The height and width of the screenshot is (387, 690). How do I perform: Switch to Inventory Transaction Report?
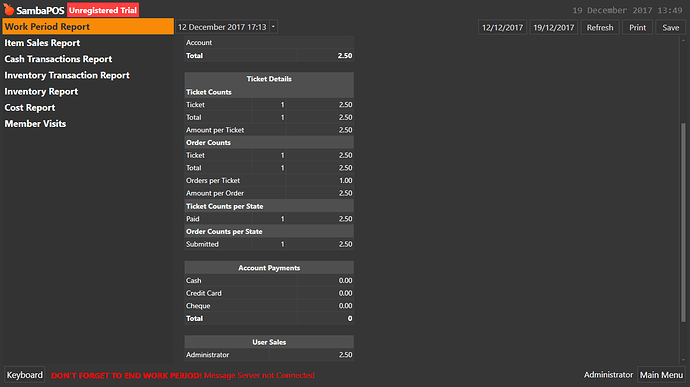tap(67, 75)
